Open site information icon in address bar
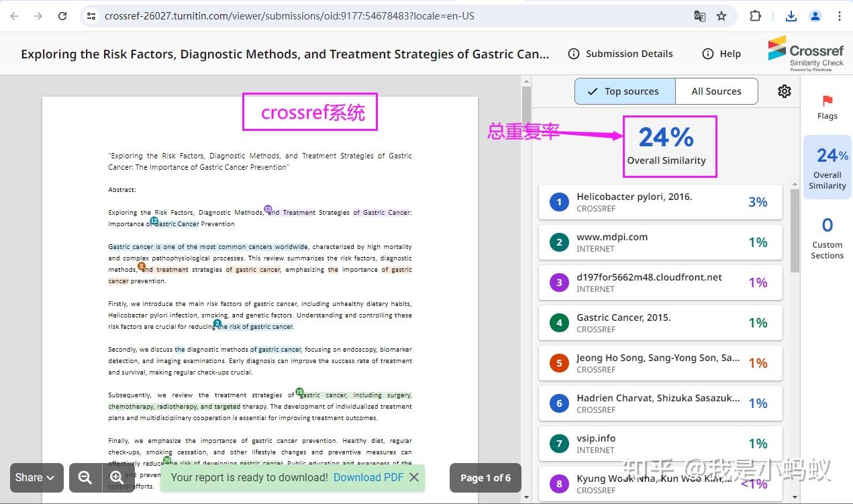Screen dimensions: 853x504 coord(92,15)
